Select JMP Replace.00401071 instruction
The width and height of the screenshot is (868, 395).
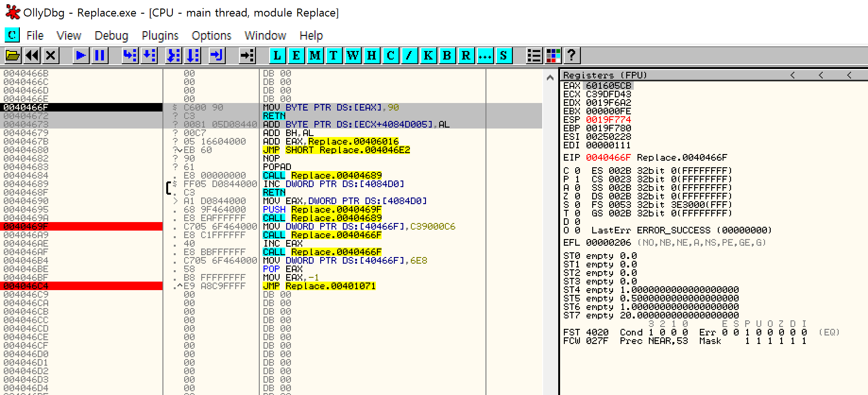(319, 286)
